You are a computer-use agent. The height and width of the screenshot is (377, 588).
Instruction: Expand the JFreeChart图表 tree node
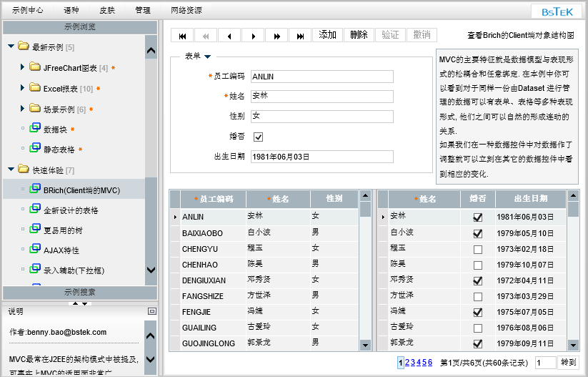click(x=23, y=67)
